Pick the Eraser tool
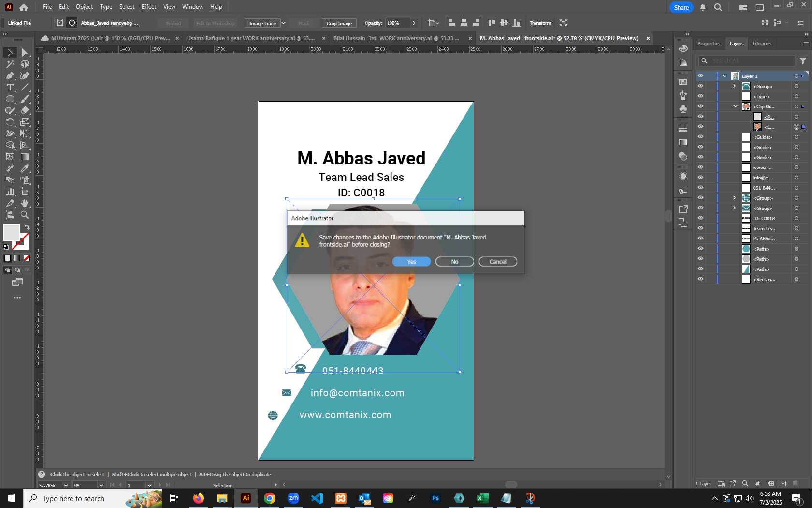 [x=25, y=110]
